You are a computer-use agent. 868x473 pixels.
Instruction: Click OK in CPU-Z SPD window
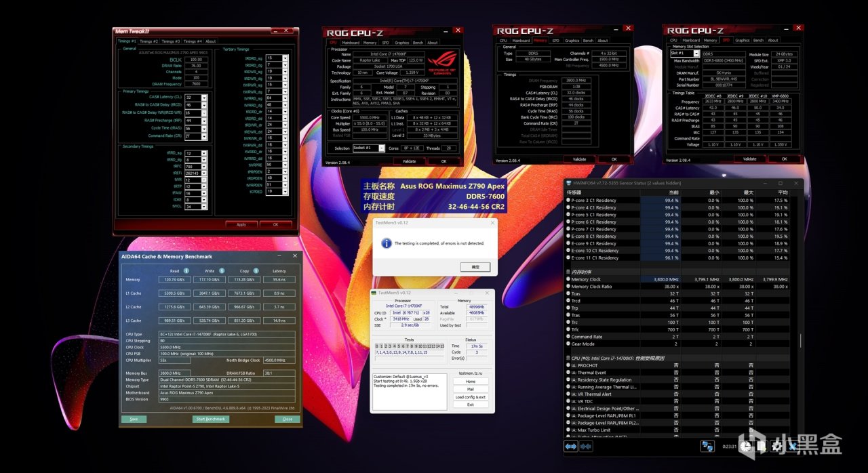(x=785, y=159)
